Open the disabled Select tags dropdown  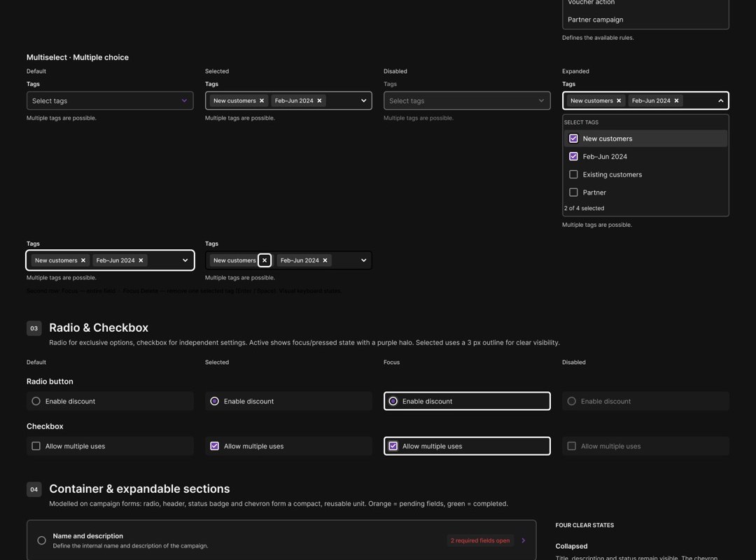click(467, 101)
